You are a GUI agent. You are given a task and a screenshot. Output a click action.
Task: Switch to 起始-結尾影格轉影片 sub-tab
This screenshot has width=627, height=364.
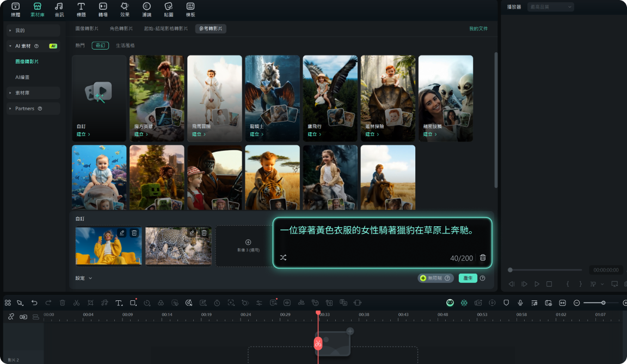(x=165, y=29)
